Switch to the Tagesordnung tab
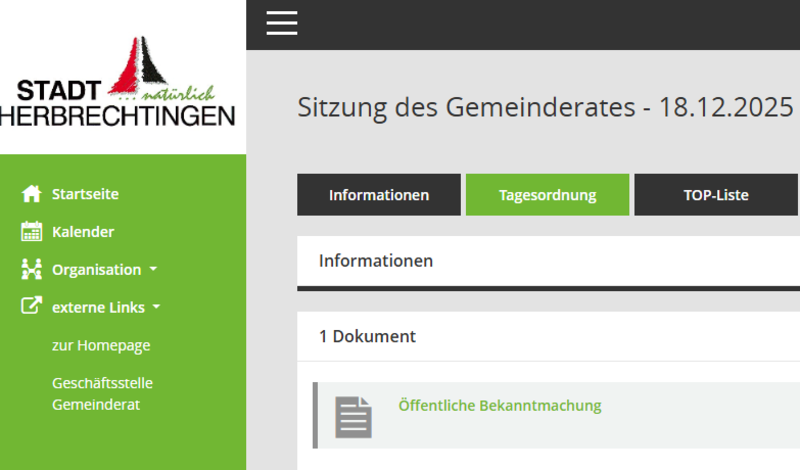This screenshot has height=470, width=800. click(547, 195)
